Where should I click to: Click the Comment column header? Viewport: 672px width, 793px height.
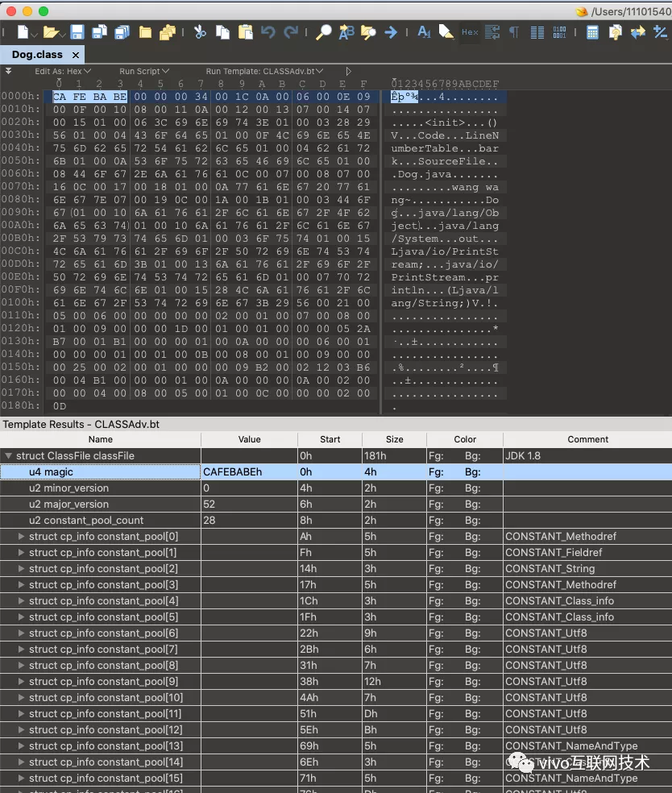click(587, 439)
